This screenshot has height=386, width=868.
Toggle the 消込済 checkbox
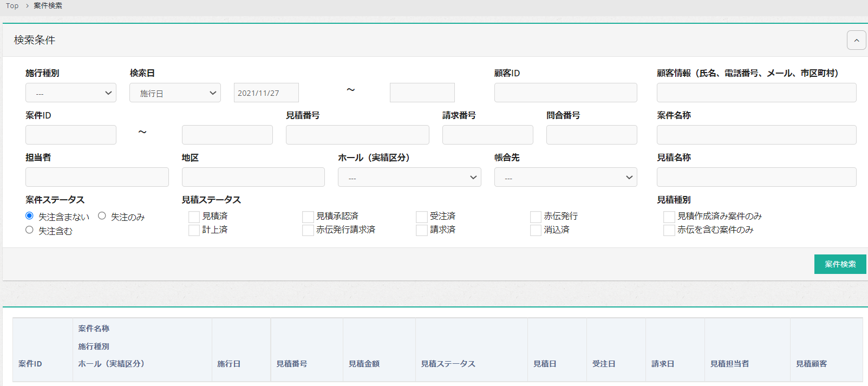pos(536,230)
